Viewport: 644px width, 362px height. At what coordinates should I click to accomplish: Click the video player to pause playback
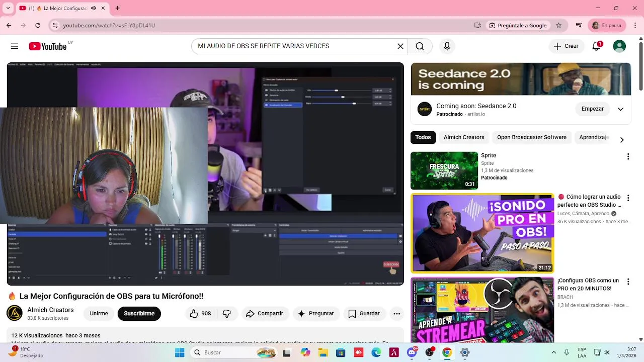[205, 174]
